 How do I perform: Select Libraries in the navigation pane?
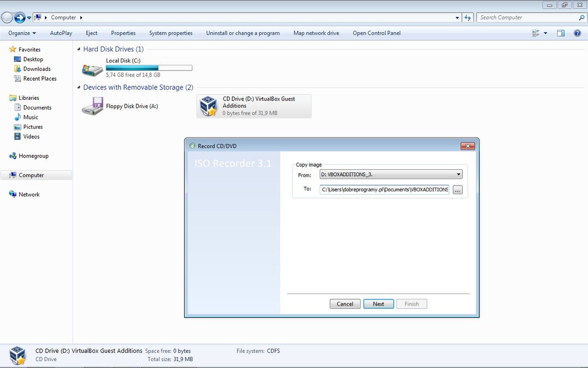coord(29,98)
